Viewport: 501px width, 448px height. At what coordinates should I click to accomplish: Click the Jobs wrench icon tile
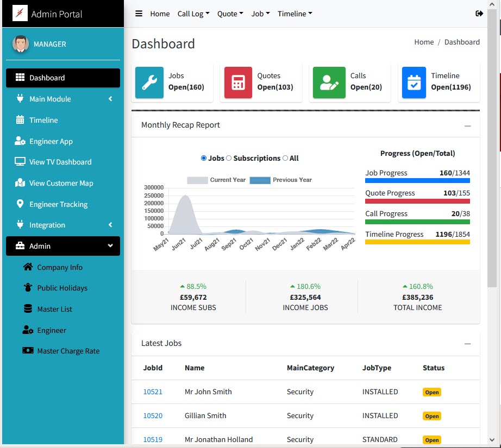click(x=149, y=83)
